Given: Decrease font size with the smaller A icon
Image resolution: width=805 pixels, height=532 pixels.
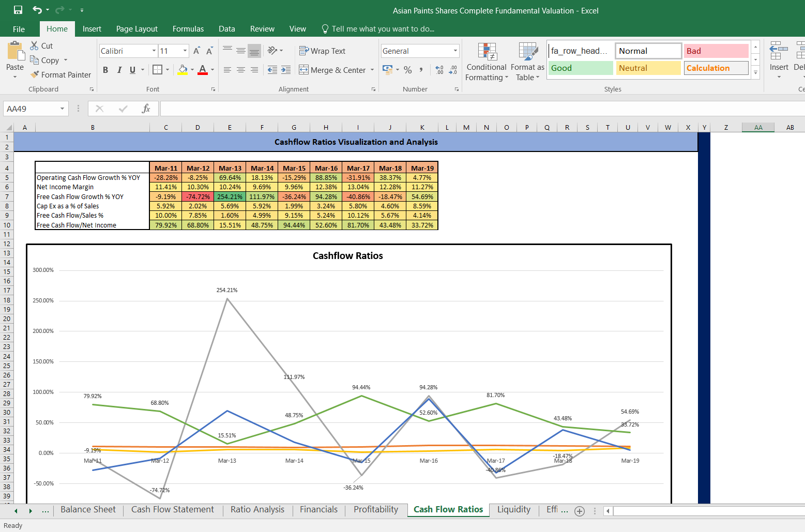Looking at the screenshot, I should [x=209, y=51].
